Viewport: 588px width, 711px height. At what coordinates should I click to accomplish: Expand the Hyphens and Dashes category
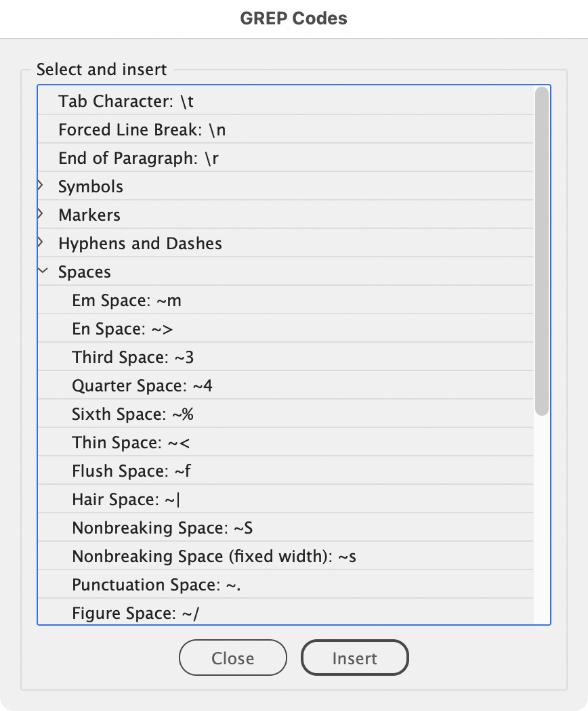[42, 243]
